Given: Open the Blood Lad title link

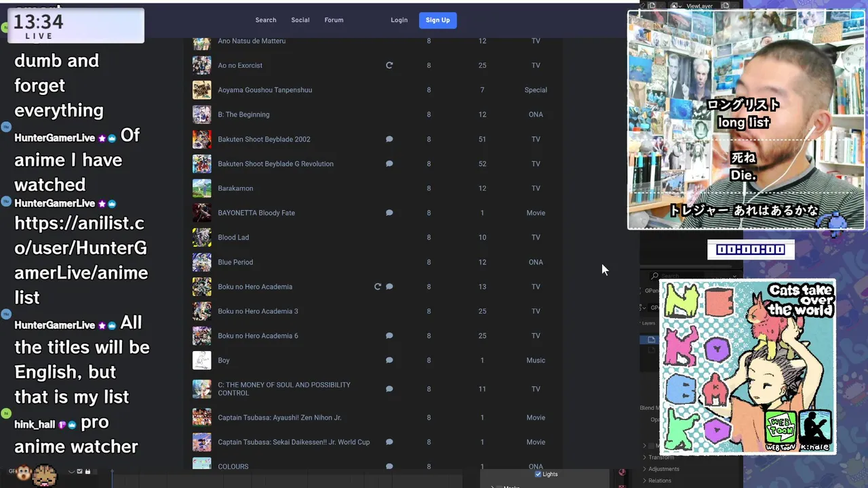Looking at the screenshot, I should coord(233,237).
